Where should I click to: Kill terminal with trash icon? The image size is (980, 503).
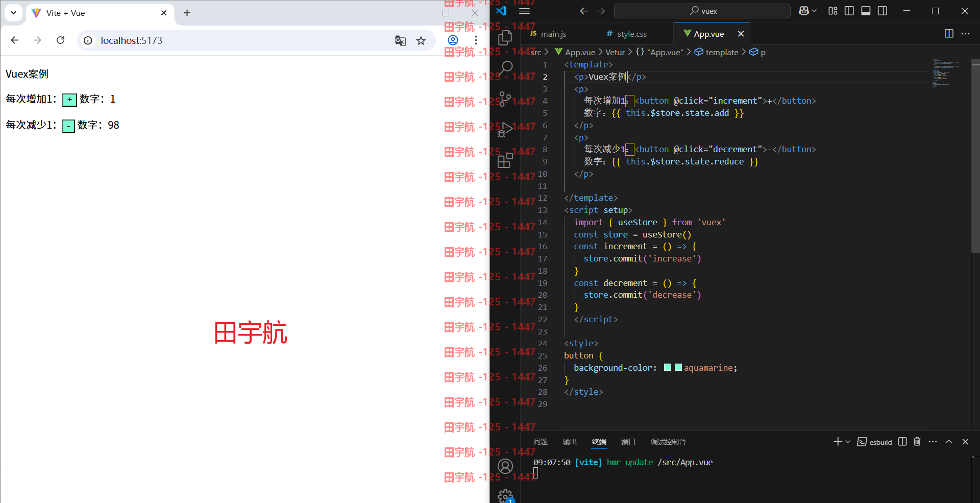coord(917,442)
